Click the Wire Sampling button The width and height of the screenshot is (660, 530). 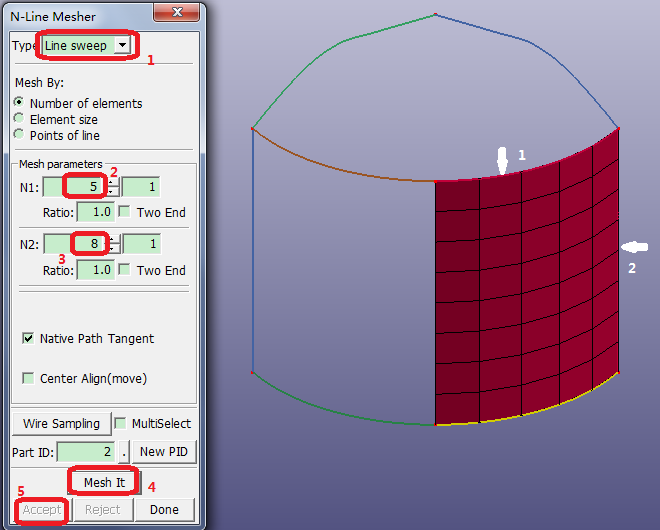point(61,423)
